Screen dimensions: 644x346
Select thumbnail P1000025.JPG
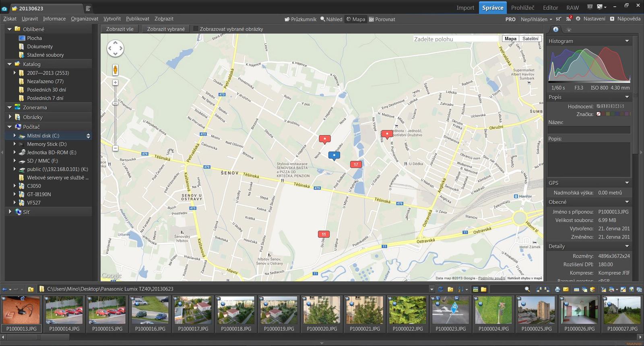click(536, 314)
